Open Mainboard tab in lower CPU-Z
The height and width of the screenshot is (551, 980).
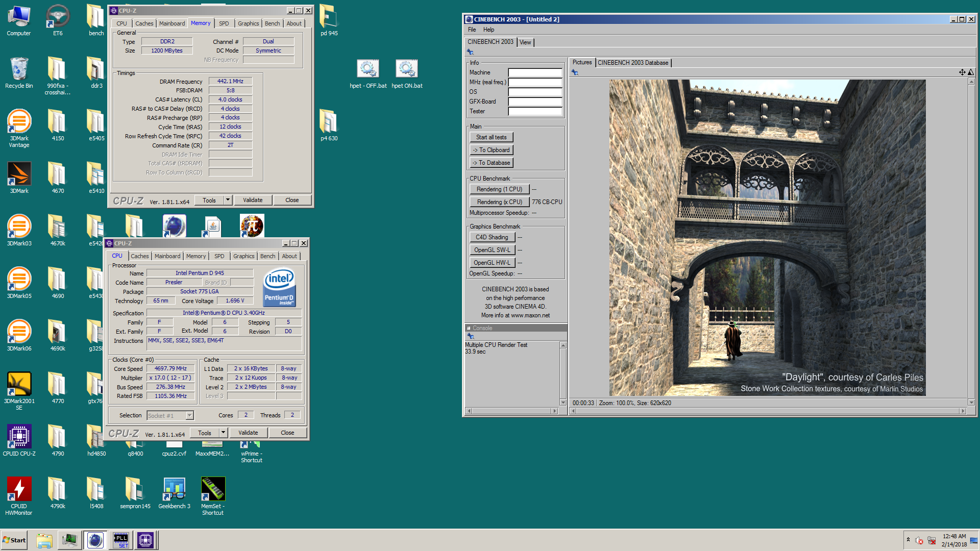[167, 256]
